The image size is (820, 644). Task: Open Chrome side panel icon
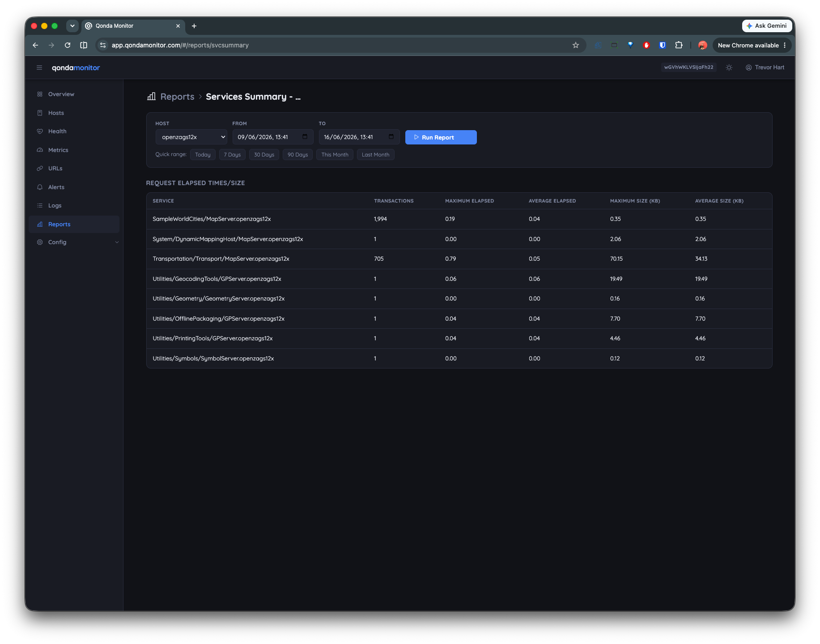[x=84, y=45]
